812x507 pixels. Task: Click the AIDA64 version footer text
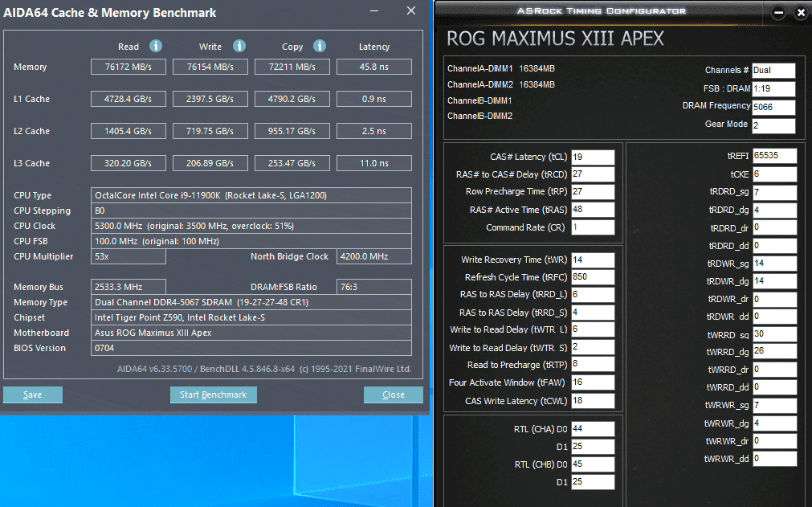tap(264, 369)
